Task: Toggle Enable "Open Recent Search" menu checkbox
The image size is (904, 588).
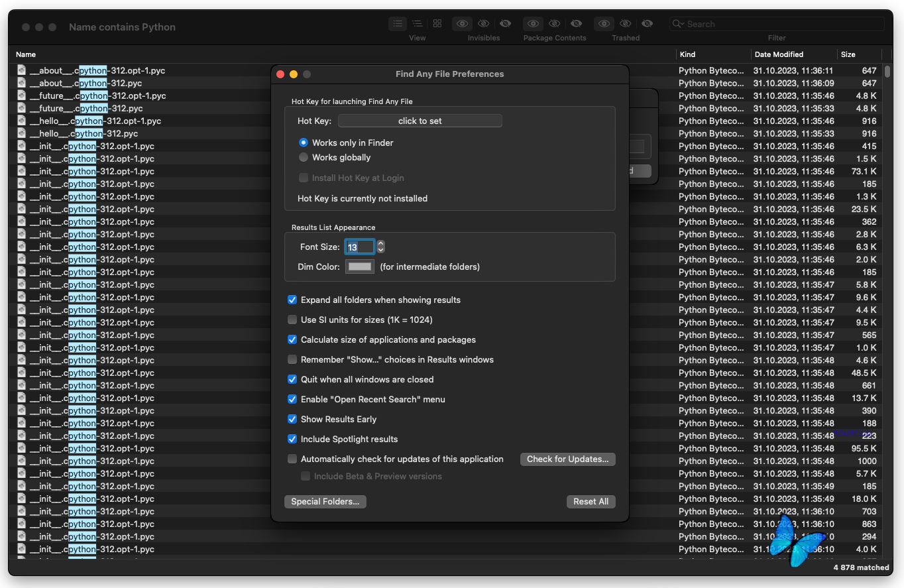Action: click(x=292, y=399)
